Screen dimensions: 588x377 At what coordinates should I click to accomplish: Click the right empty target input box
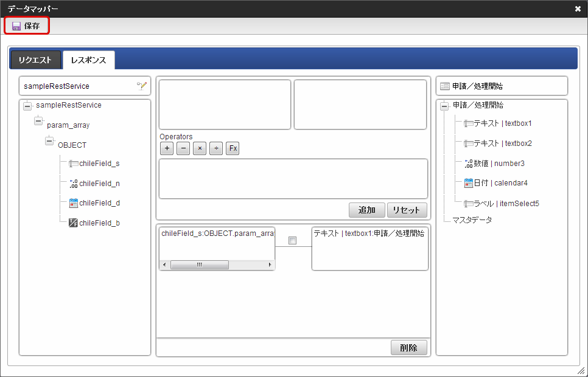coord(360,105)
